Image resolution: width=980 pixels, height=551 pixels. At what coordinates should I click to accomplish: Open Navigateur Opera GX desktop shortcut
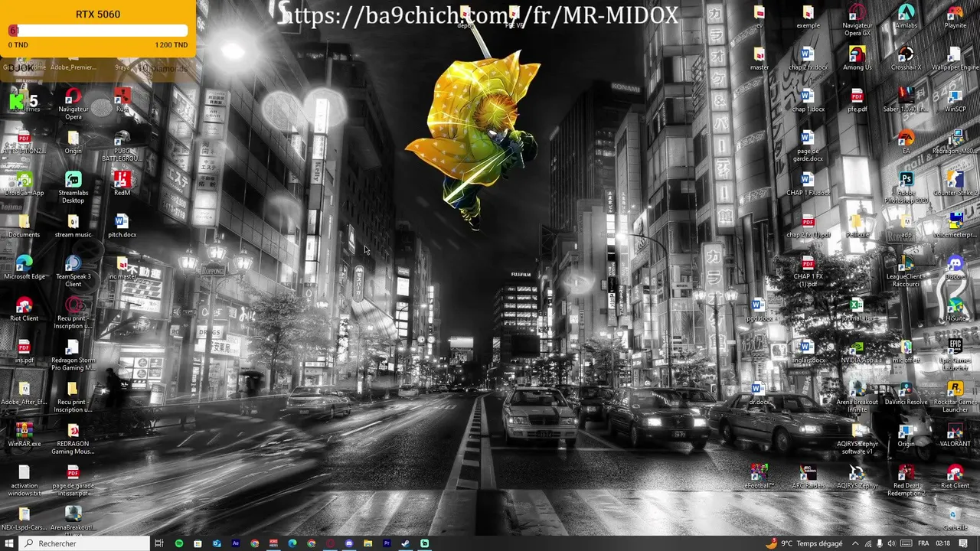coord(857,20)
